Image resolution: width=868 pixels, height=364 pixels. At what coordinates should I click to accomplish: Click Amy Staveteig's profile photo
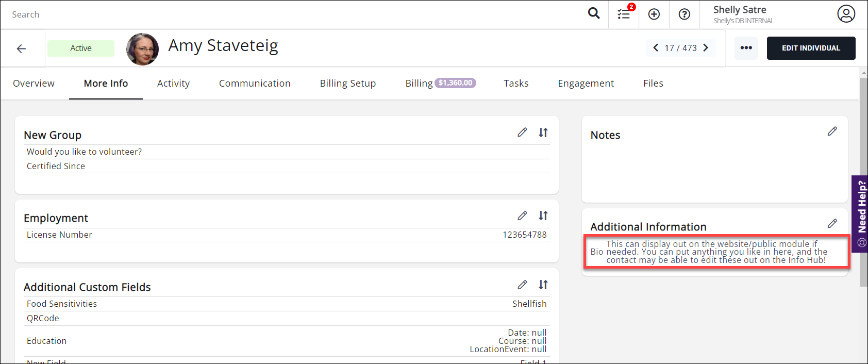click(142, 49)
